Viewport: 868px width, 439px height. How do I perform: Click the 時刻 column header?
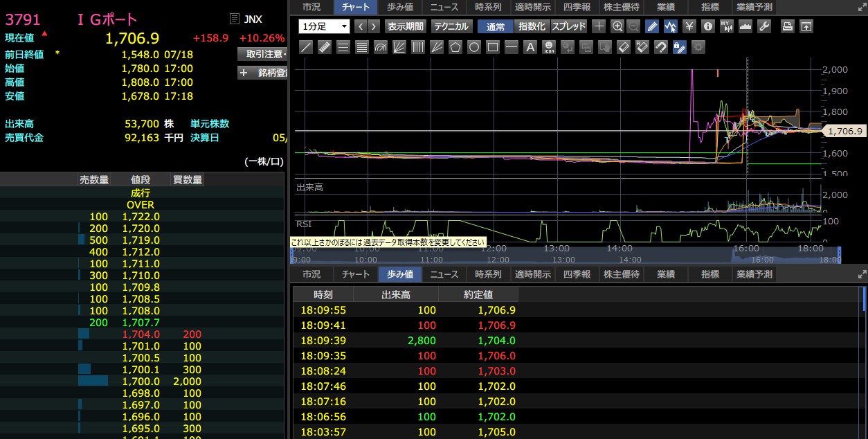(323, 295)
